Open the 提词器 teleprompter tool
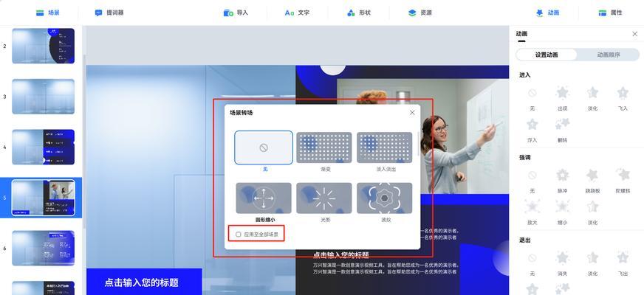The width and height of the screenshot is (644, 295). click(109, 13)
